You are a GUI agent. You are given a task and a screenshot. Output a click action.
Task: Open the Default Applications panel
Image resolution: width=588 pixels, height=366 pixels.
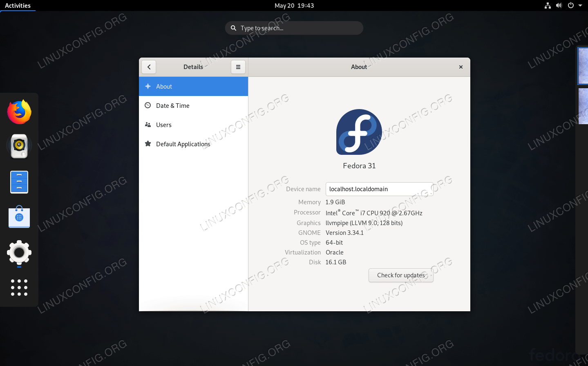193,144
